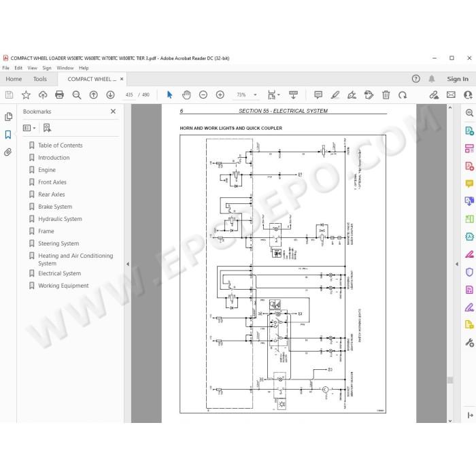Jump to Engine bookmark
The height and width of the screenshot is (476, 476).
click(x=47, y=170)
